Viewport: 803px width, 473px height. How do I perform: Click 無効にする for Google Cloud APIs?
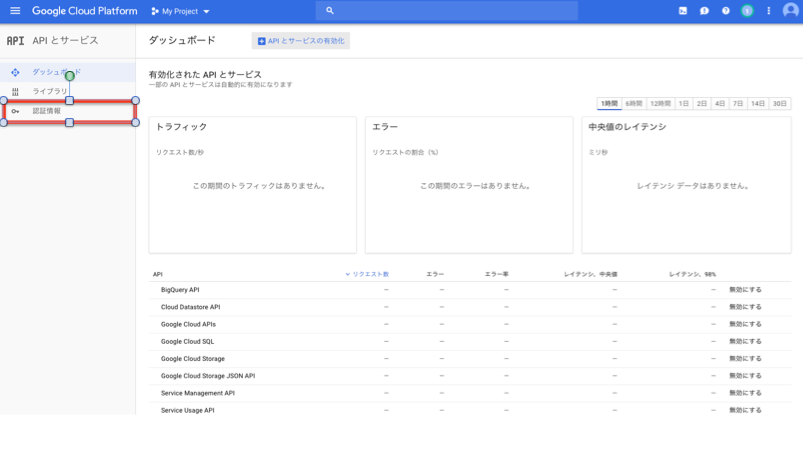[745, 325]
